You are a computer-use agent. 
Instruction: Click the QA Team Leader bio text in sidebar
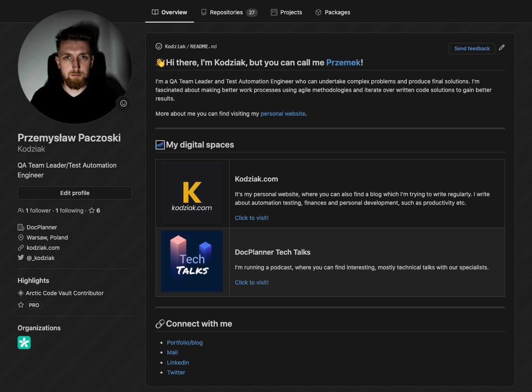pyautogui.click(x=67, y=170)
